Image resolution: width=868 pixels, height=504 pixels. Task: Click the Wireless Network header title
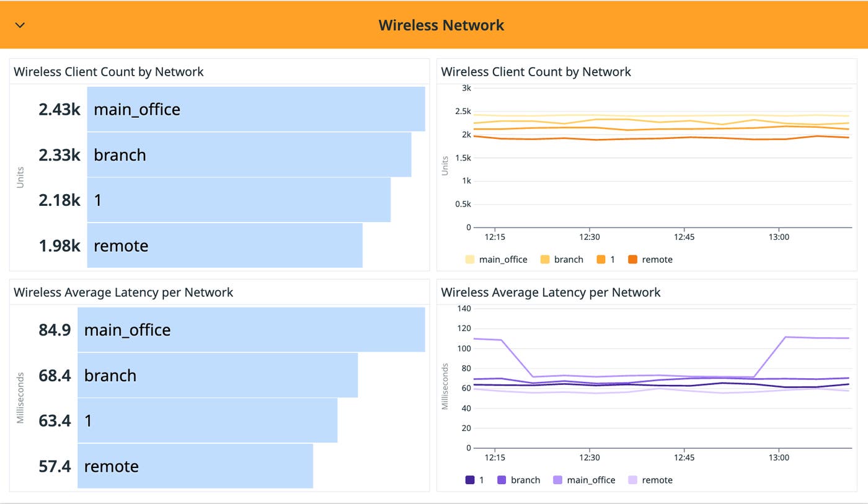point(441,25)
